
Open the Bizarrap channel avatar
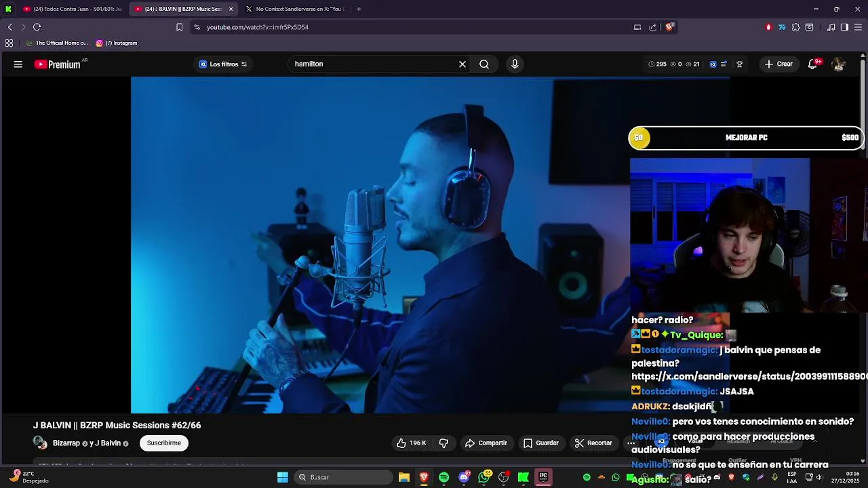[41, 443]
